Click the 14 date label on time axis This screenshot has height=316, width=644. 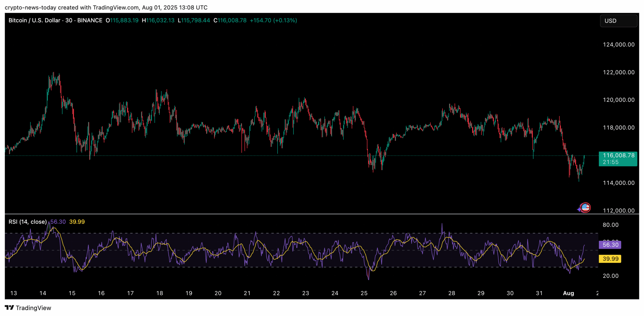click(x=43, y=293)
